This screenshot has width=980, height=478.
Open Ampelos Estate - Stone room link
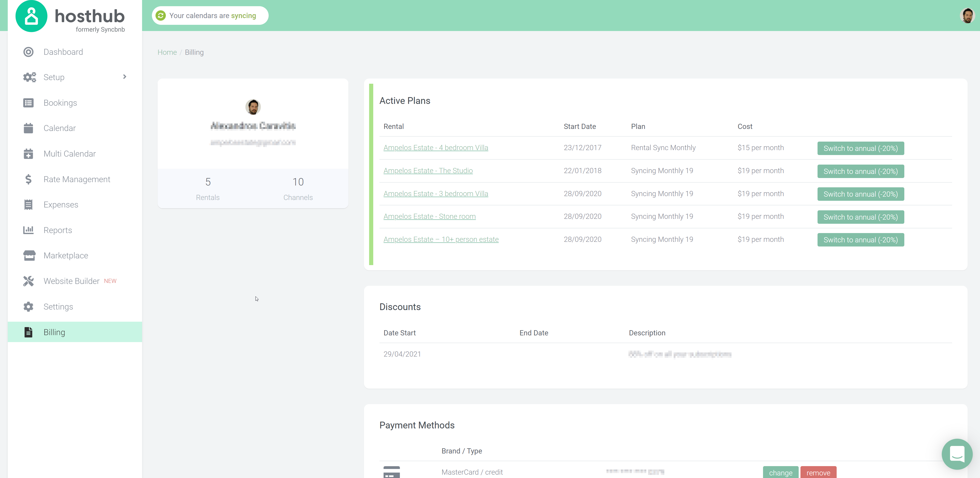pyautogui.click(x=430, y=216)
